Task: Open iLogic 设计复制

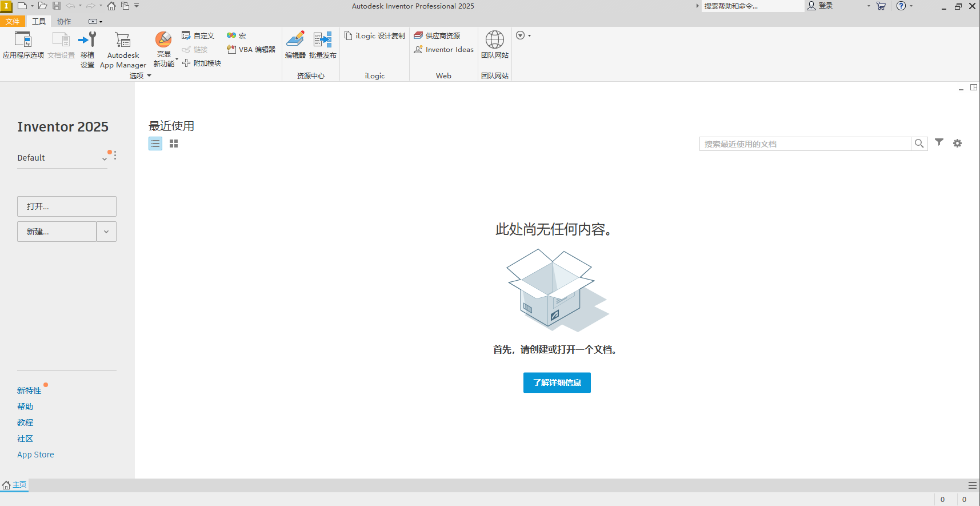Action: coord(375,36)
